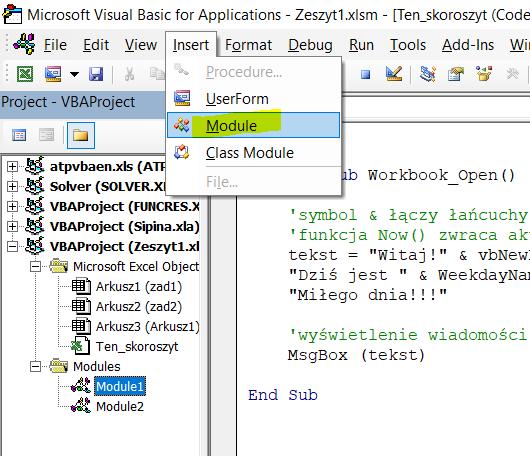Click the Microsoft Excel Objects folder label
This screenshot has width=530, height=456.
[x=136, y=266]
